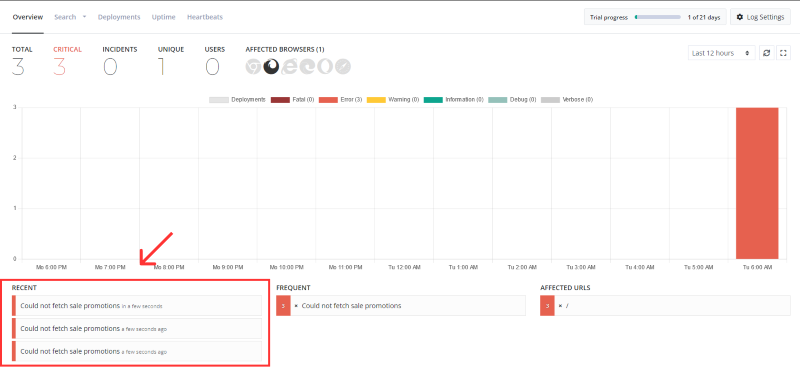Viewport: 800px width, 367px height.
Task: Click the red count badge beside the affected URL
Action: (x=547, y=306)
